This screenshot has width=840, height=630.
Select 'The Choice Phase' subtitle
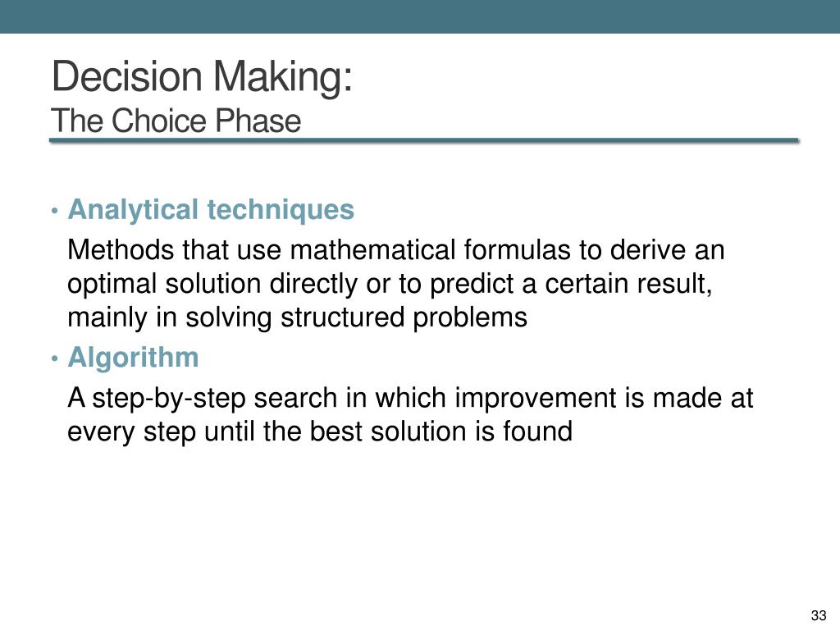[176, 120]
